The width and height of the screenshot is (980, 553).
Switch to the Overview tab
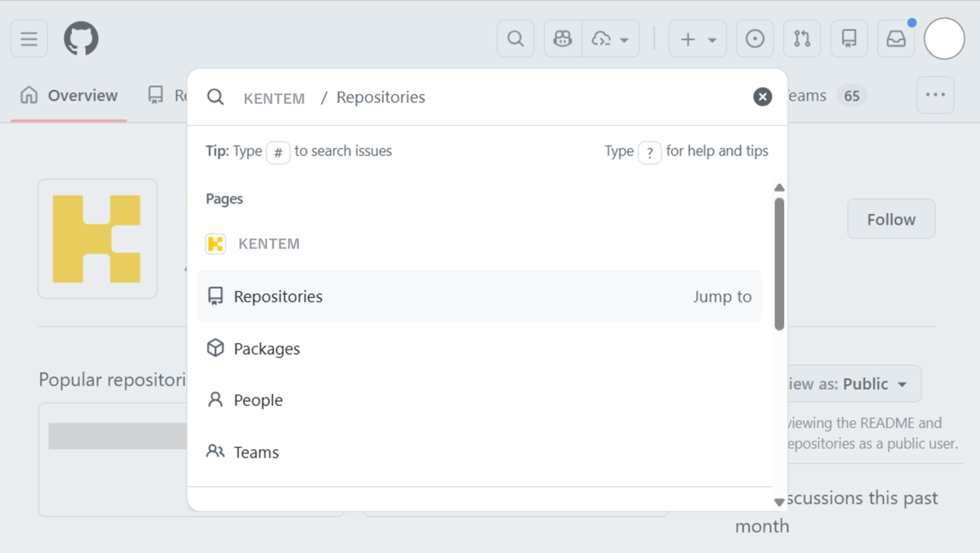click(69, 95)
